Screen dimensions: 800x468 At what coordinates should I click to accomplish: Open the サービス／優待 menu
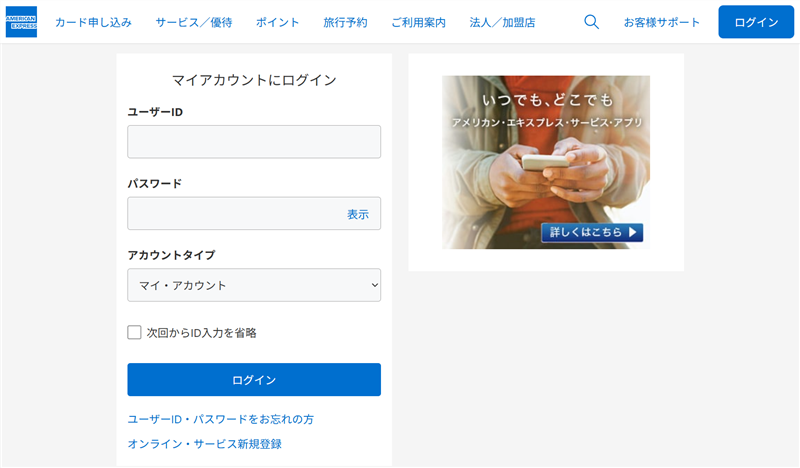[194, 22]
